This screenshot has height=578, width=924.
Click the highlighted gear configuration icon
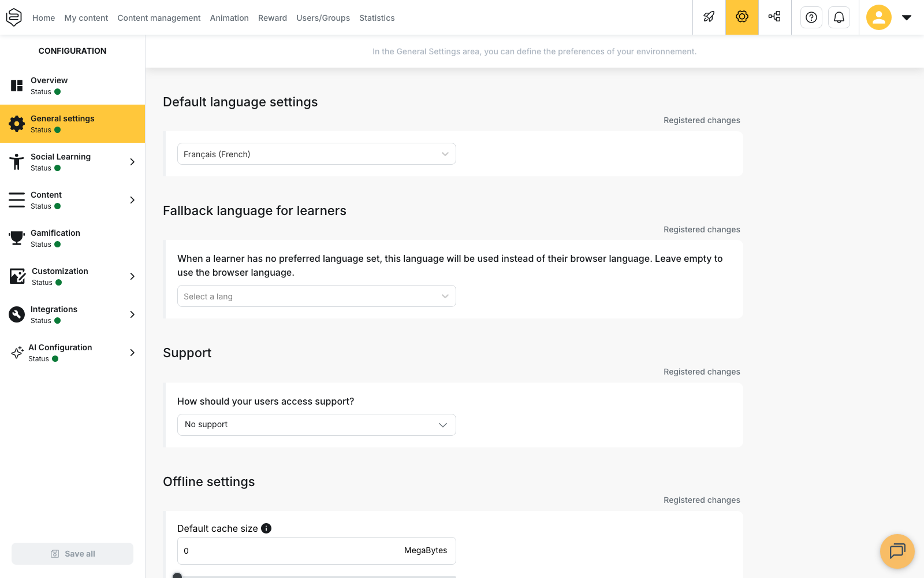click(742, 17)
